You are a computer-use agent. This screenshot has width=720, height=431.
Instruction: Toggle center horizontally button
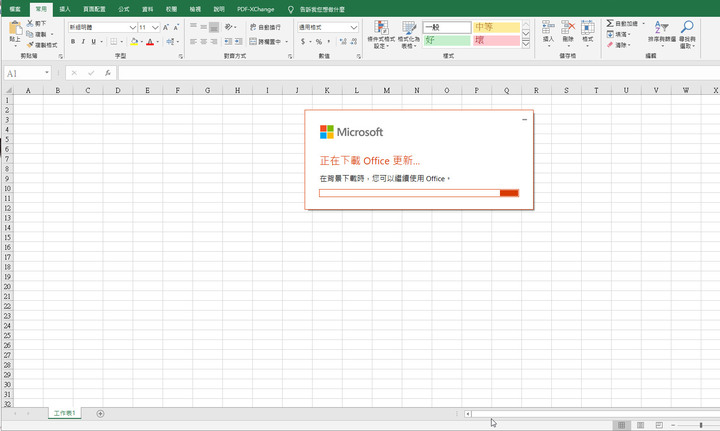(203, 41)
